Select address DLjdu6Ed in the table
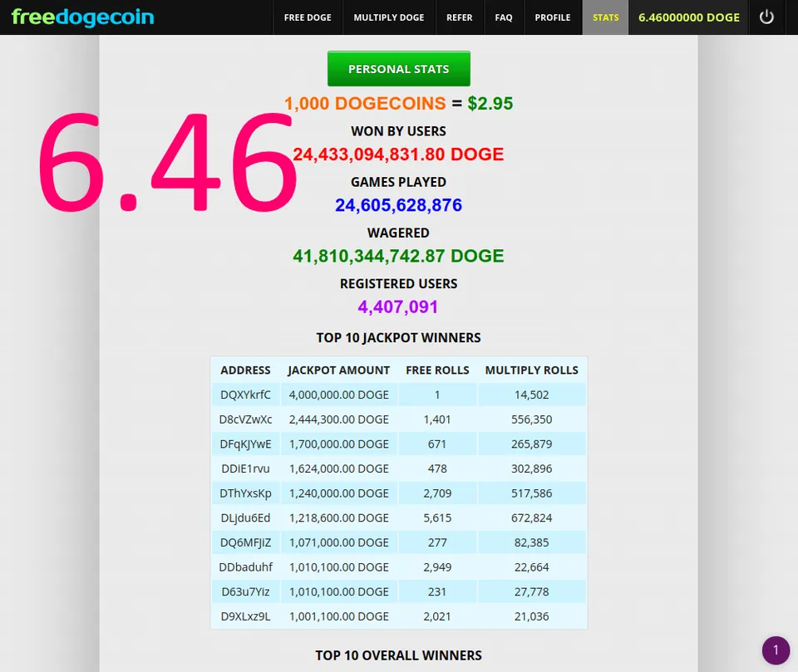 (245, 517)
